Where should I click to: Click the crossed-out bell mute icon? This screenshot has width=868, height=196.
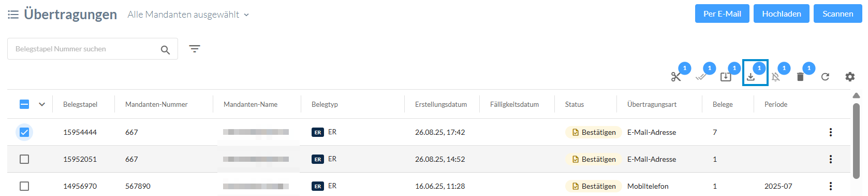pyautogui.click(x=775, y=77)
